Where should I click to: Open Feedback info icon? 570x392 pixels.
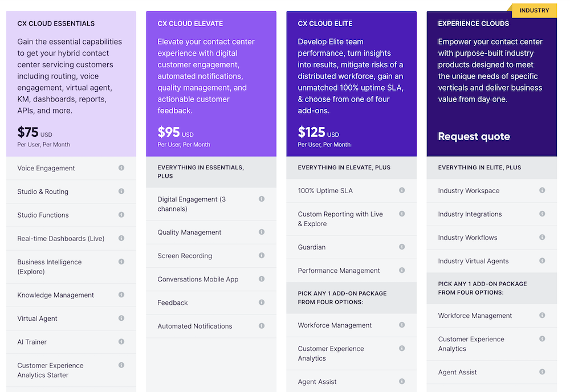pyautogui.click(x=262, y=303)
